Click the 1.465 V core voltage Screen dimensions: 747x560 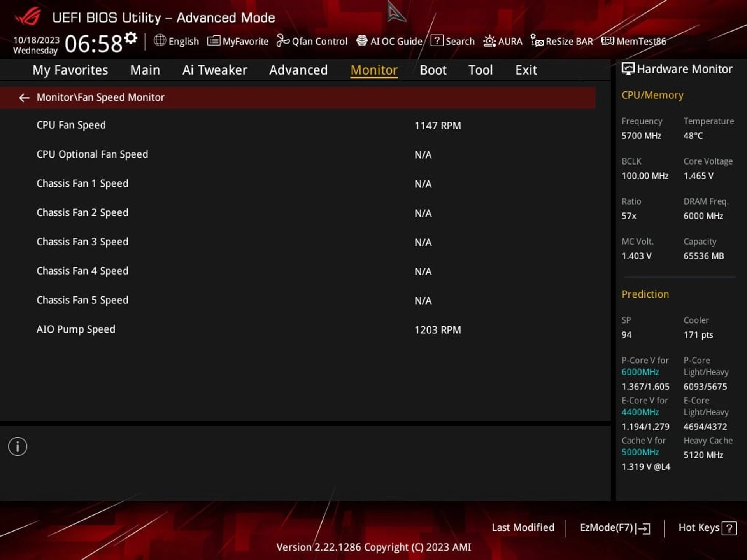click(x=698, y=176)
